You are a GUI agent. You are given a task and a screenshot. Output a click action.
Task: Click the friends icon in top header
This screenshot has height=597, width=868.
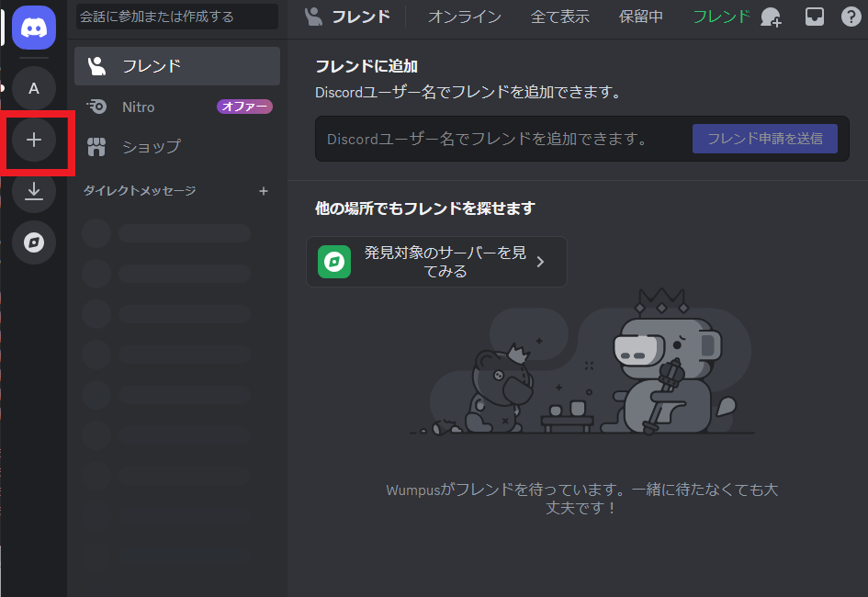tap(313, 17)
